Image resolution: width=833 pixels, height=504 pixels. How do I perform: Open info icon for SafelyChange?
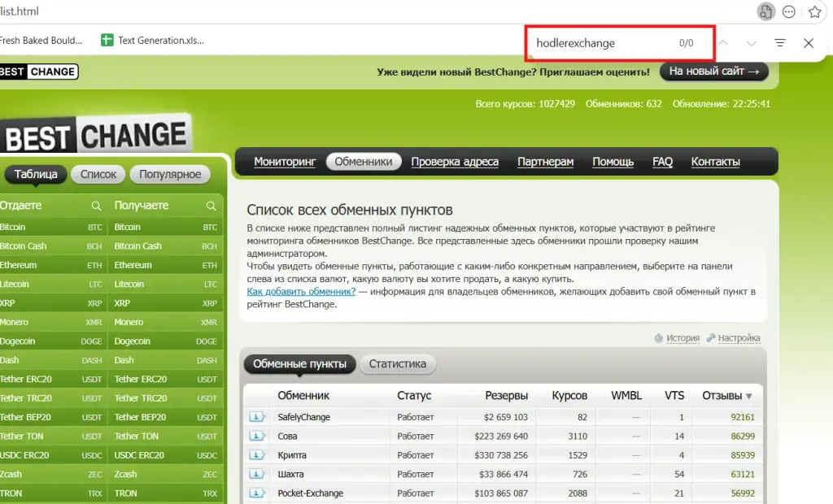[257, 417]
